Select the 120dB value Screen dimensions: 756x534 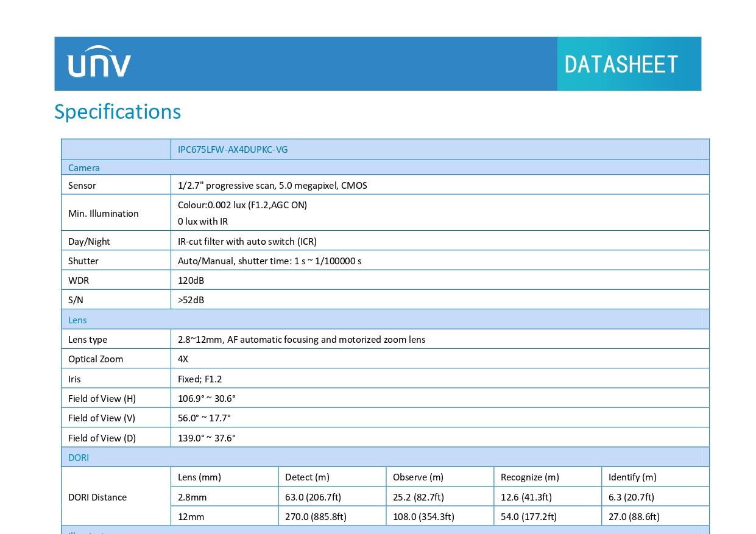(191, 280)
